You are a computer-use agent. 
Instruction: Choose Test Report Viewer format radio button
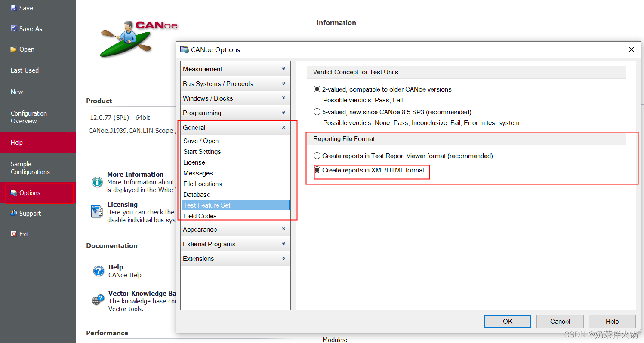317,156
